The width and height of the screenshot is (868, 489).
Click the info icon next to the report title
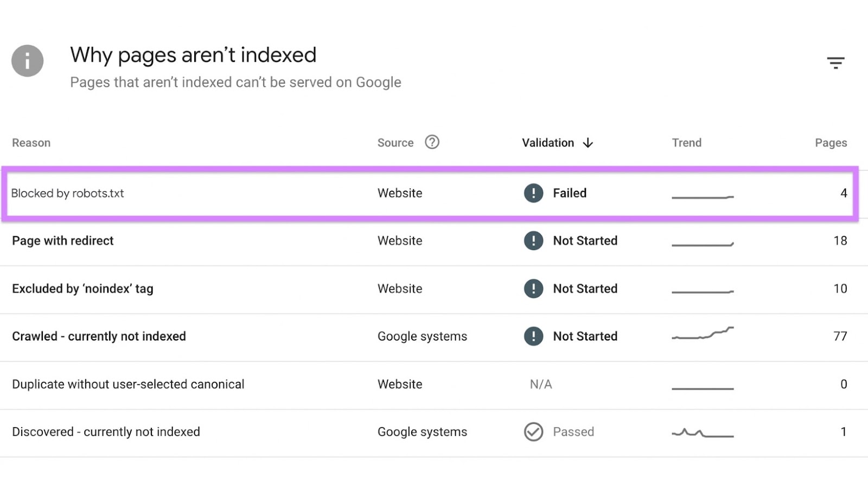[x=27, y=61]
